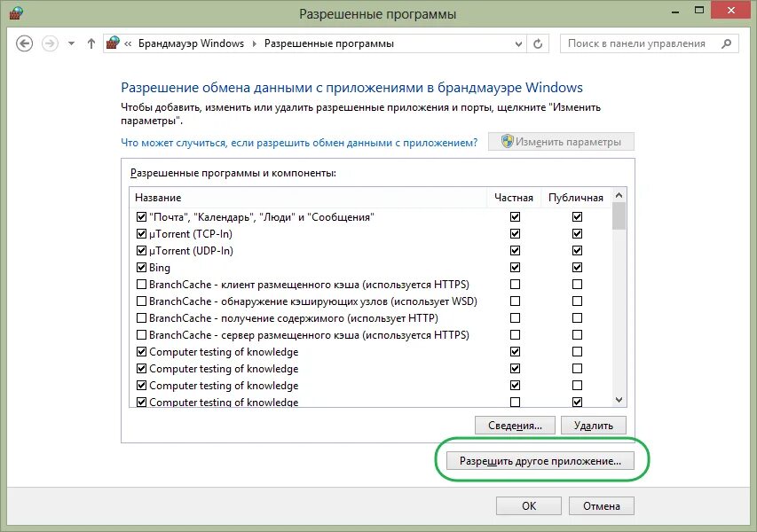
Task: Click the search magnifier icon
Action: [x=726, y=43]
